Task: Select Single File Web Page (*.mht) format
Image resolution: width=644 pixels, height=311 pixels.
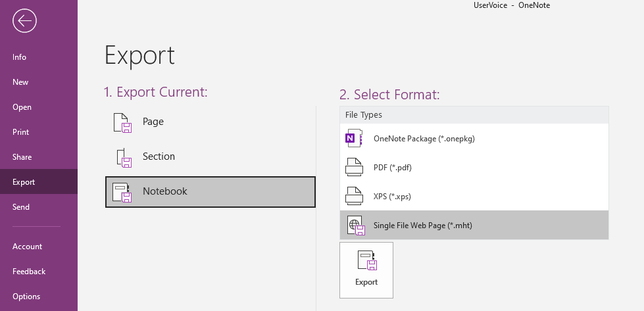Action: [x=474, y=225]
